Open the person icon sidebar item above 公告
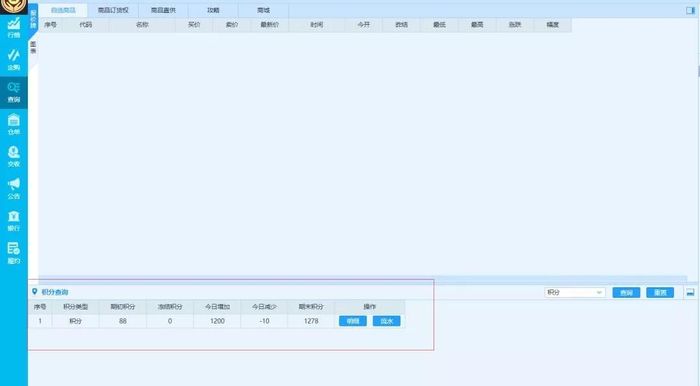The image size is (700, 386). tap(14, 157)
